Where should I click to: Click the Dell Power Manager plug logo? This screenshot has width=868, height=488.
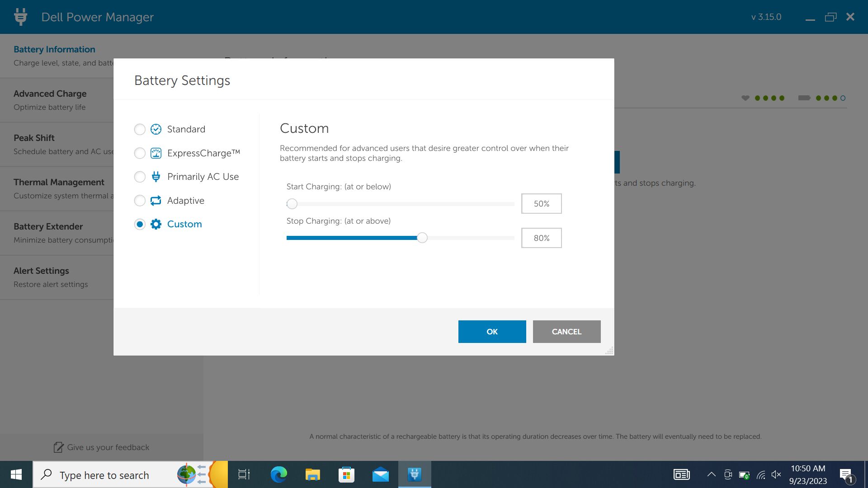coord(20,17)
